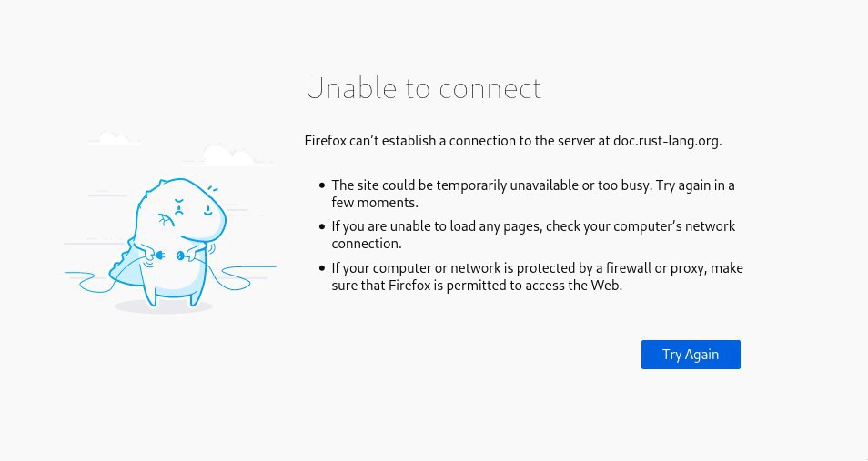868x461 pixels.
Task: Select the doc.rust-lang.org server address text
Action: pos(666,141)
